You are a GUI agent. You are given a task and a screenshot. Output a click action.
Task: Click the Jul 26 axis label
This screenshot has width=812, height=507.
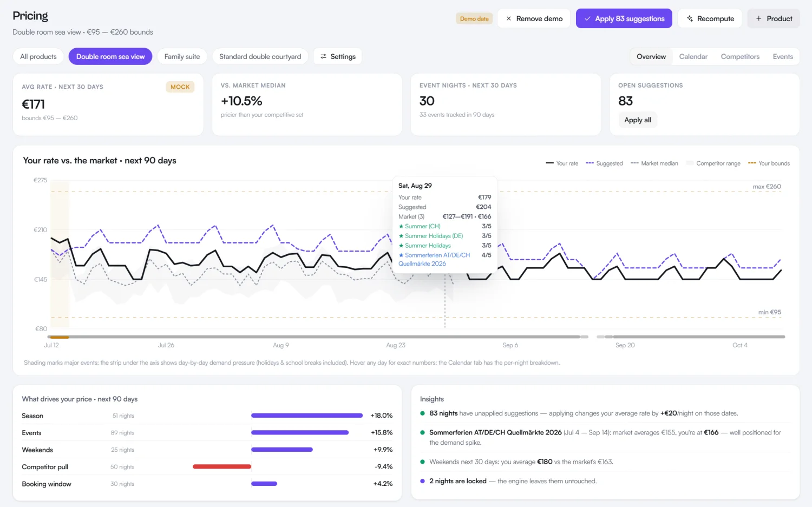pyautogui.click(x=166, y=345)
